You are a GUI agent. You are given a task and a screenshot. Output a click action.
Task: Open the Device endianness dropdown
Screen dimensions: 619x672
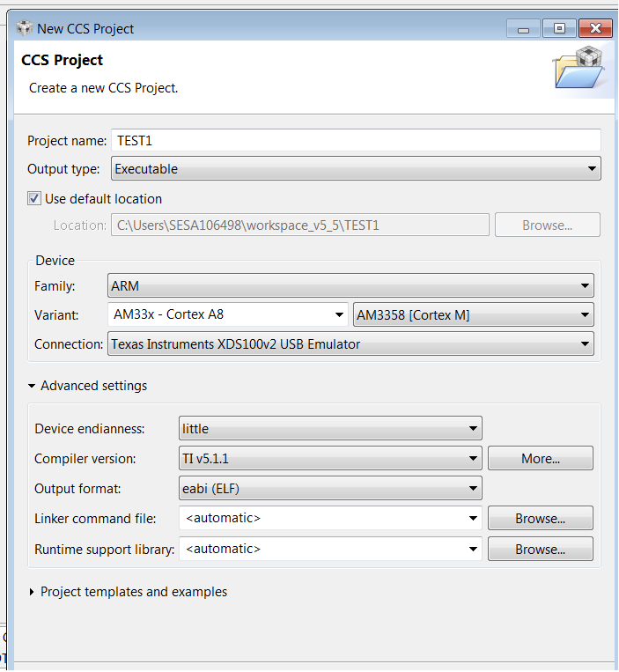pos(330,428)
